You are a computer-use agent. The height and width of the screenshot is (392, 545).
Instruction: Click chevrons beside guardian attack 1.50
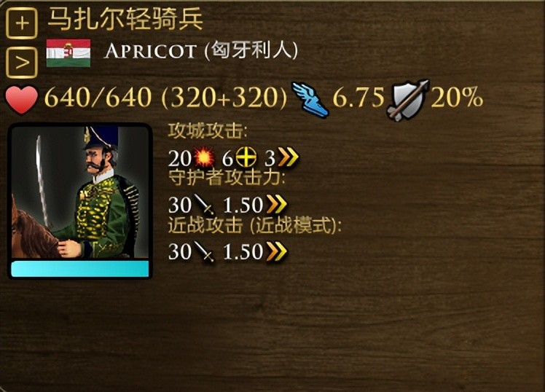point(277,204)
